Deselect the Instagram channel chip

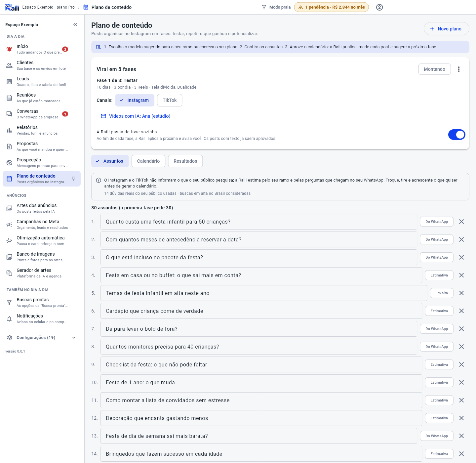135,100
